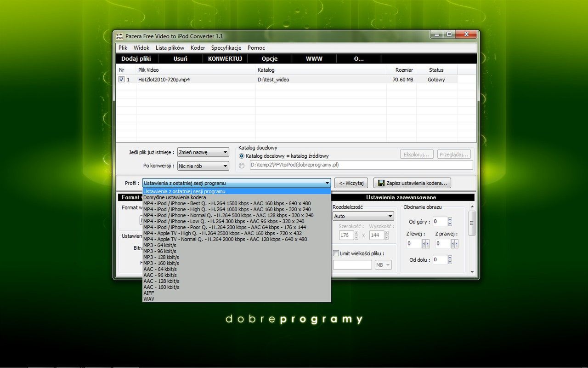Select WAV profile in list
Image resolution: width=588 pixels, height=368 pixels.
tap(237, 299)
